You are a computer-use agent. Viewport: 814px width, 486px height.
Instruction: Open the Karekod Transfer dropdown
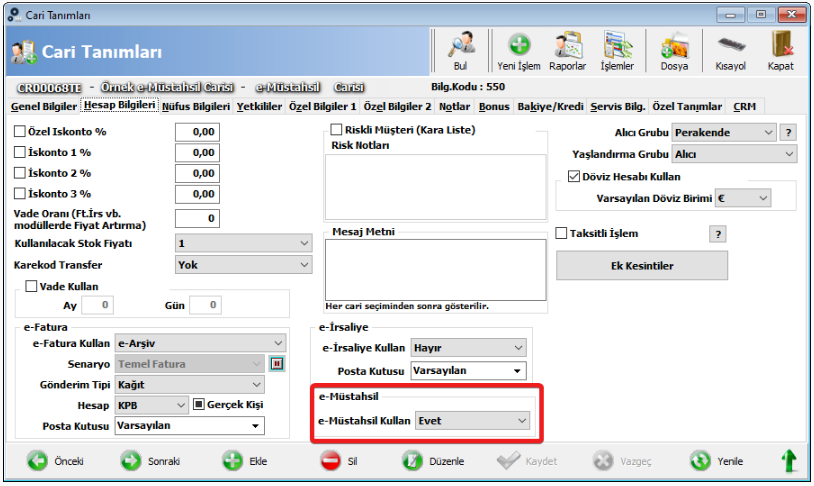click(243, 265)
